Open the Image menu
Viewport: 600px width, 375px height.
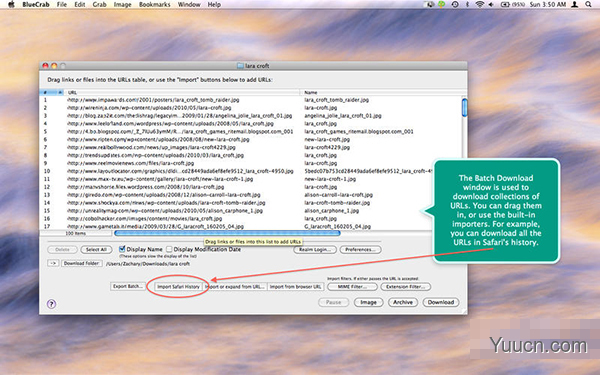[x=122, y=5]
